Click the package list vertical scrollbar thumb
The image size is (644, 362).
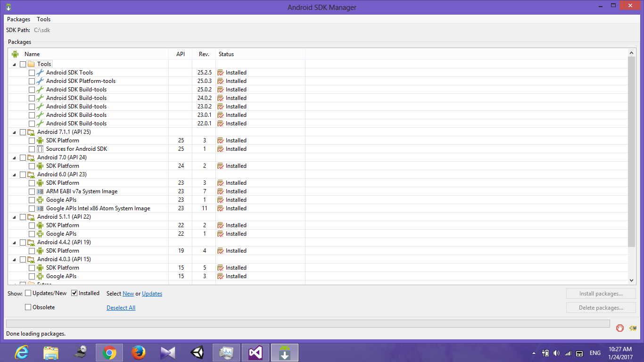pyautogui.click(x=632, y=152)
